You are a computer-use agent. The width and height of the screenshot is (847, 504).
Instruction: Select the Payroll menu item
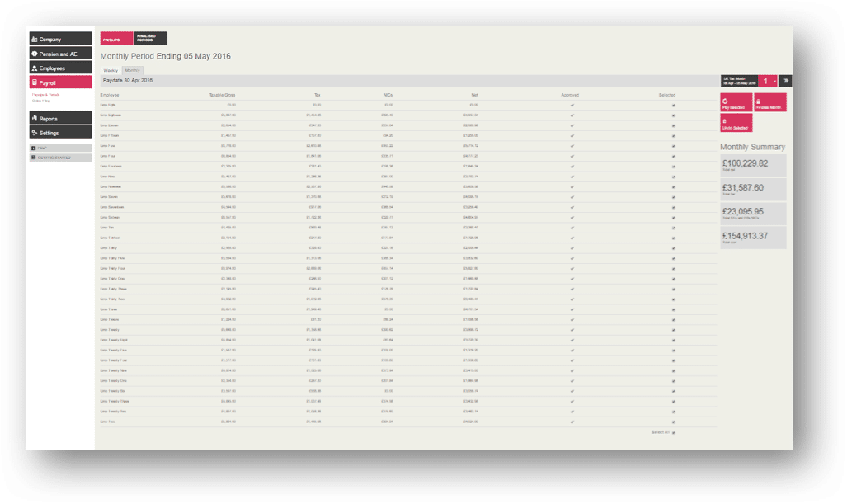59,82
